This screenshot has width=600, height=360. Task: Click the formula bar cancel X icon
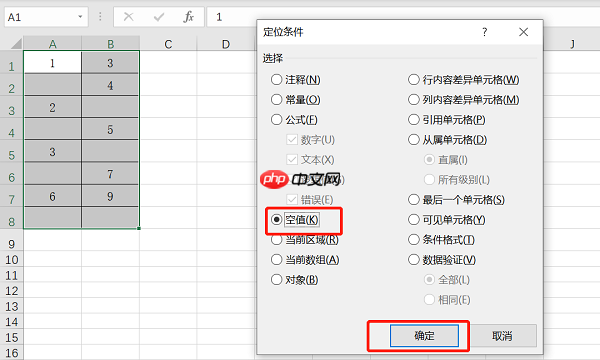(x=129, y=17)
